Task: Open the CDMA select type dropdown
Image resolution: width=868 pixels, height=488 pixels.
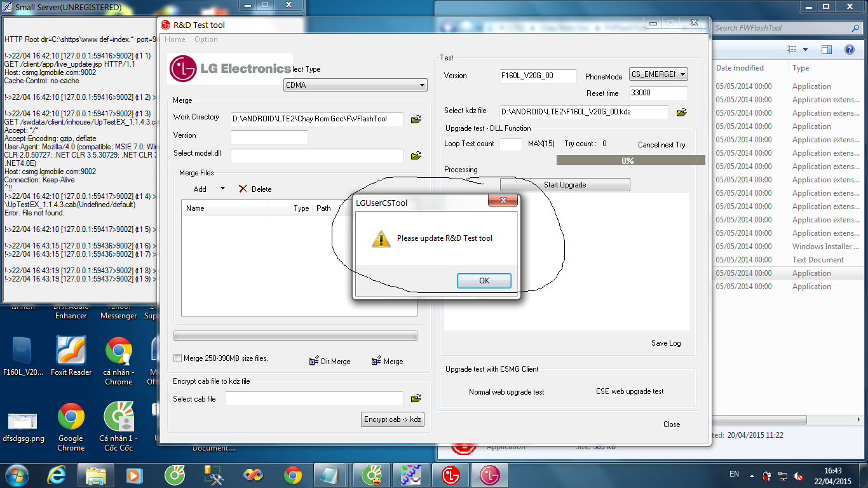Action: [355, 85]
